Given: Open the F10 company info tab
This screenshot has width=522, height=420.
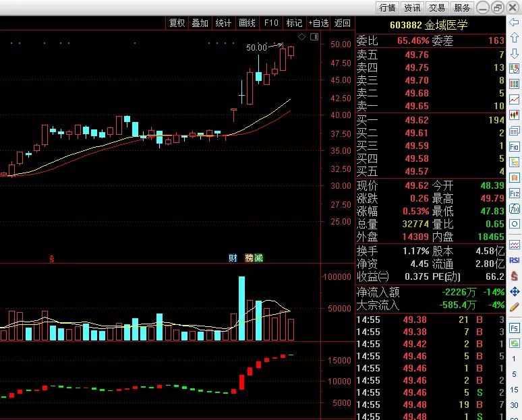Looking at the screenshot, I should [271, 23].
